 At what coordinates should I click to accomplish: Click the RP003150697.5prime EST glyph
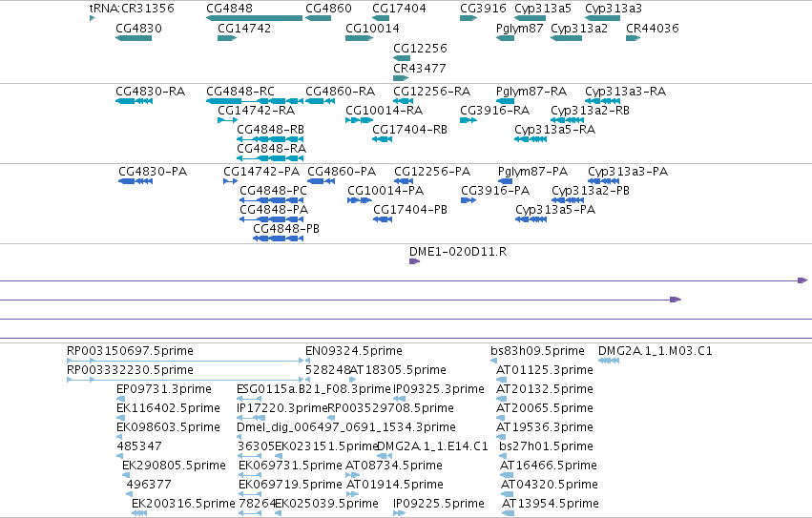pos(185,361)
